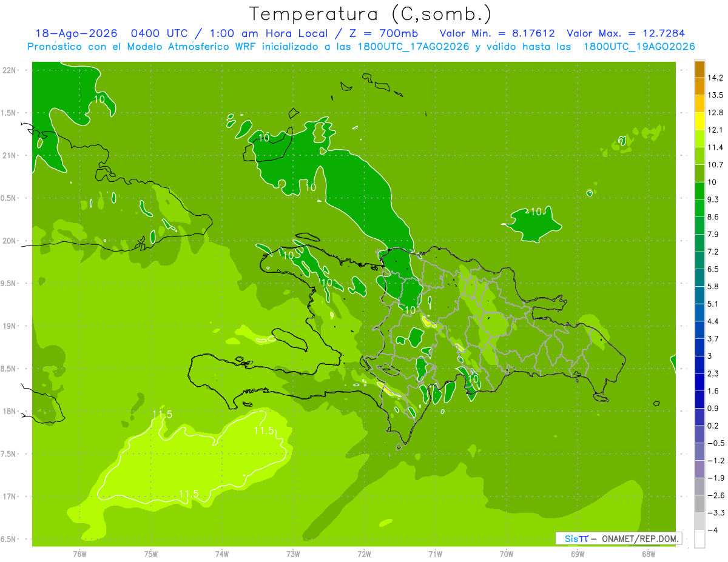Click the "21N" latitude axis label
Image resolution: width=728 pixels, height=562 pixels.
[x=9, y=155]
